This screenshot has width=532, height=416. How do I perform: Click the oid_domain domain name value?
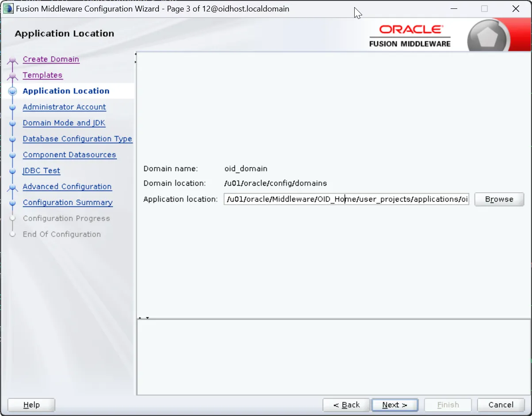tap(246, 169)
